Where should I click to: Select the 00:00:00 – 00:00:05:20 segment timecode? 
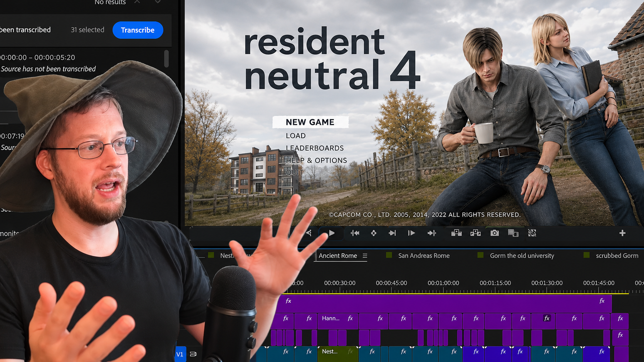coord(37,57)
